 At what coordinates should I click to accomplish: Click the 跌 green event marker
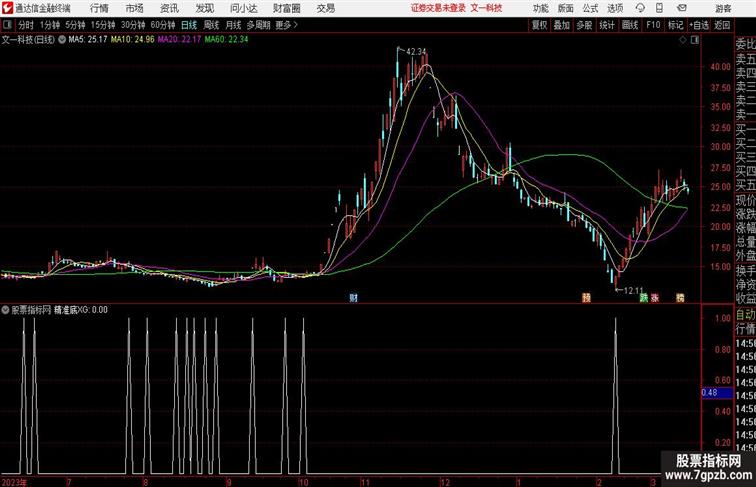[x=644, y=298]
